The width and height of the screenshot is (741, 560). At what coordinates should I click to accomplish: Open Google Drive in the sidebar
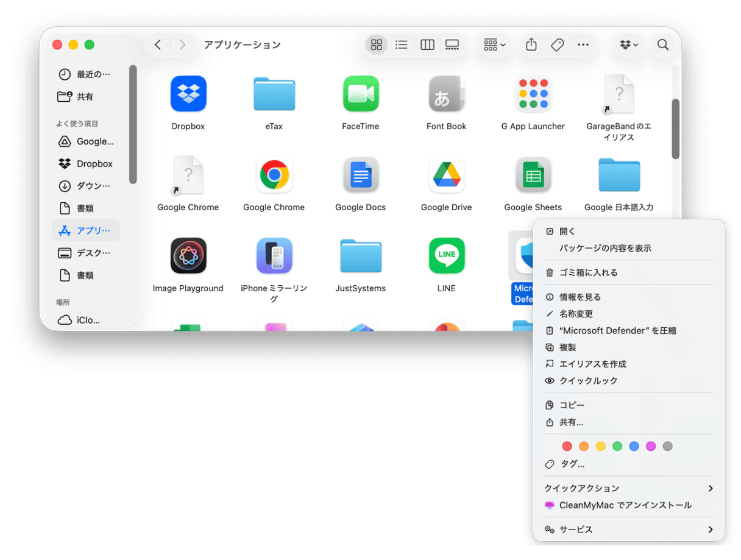coord(86,141)
